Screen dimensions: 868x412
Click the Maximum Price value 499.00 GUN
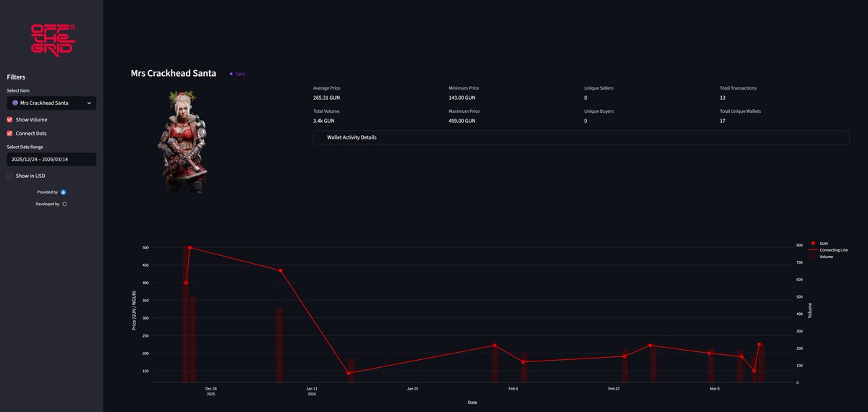tap(462, 121)
